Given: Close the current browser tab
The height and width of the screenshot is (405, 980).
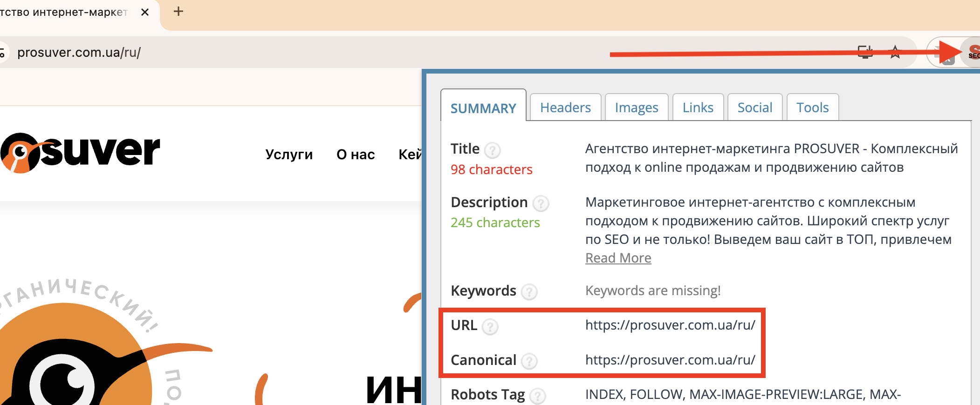Looking at the screenshot, I should click(145, 12).
